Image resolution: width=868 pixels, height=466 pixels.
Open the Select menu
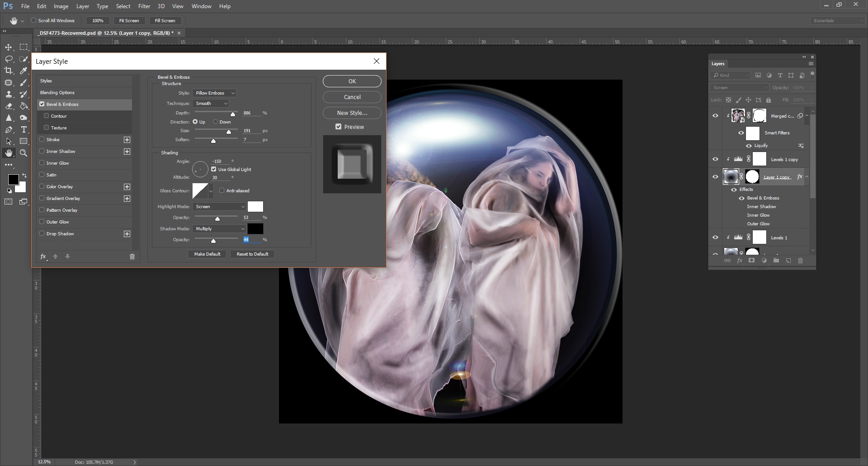123,6
